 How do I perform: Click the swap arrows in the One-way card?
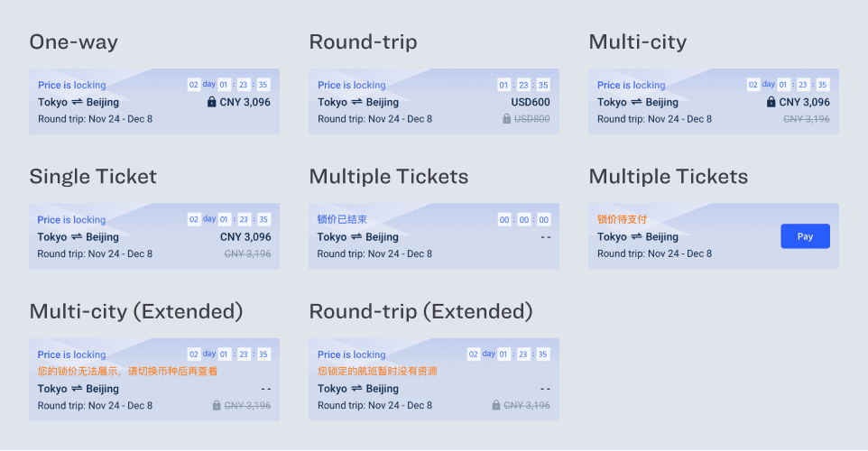click(78, 103)
